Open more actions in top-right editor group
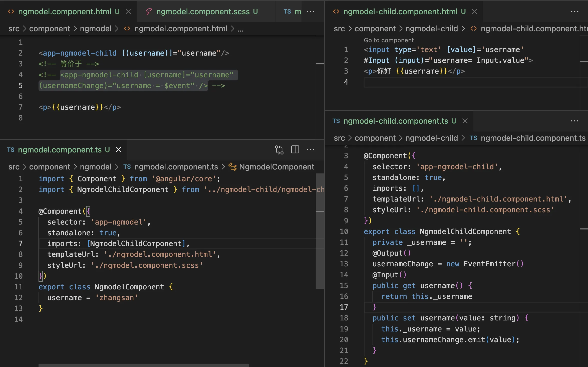 (574, 12)
